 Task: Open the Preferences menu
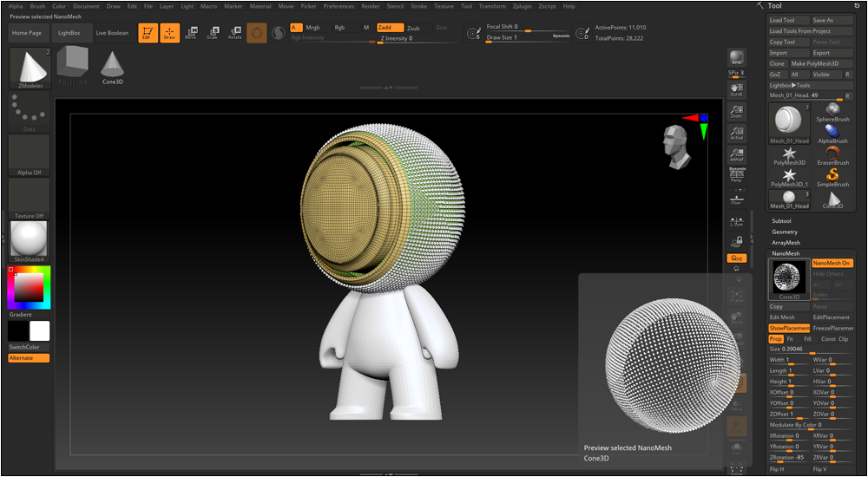(x=339, y=6)
